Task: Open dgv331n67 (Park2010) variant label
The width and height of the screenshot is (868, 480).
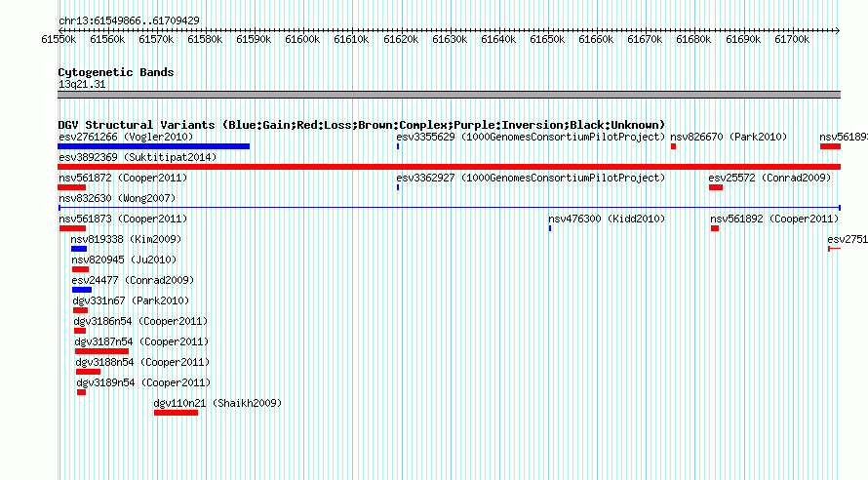Action: click(x=132, y=300)
